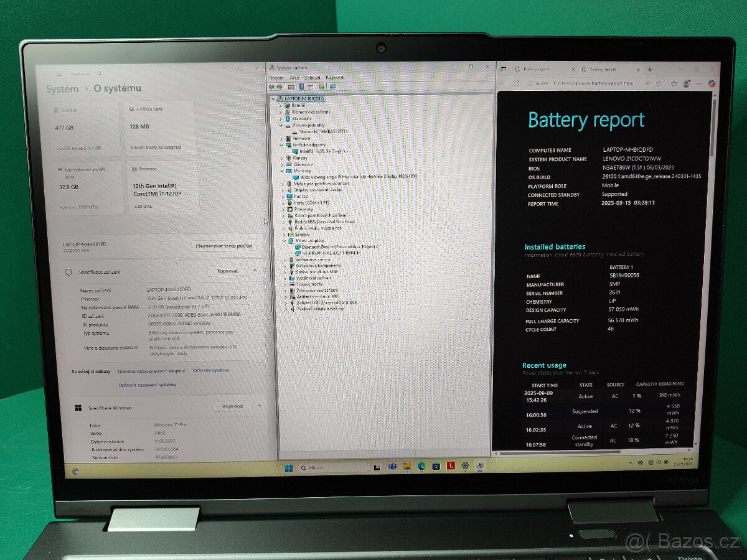
Task: Click the Edge refresh page icon
Action: click(516, 83)
